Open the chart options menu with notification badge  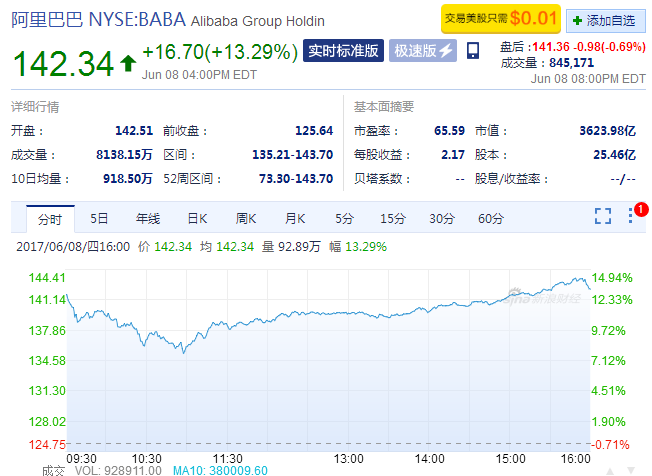[x=631, y=215]
